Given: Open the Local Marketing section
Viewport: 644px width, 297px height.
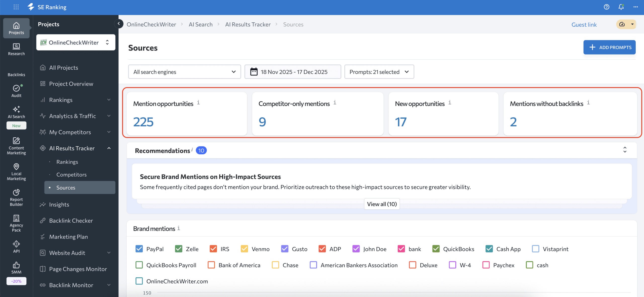Looking at the screenshot, I should click(x=16, y=172).
